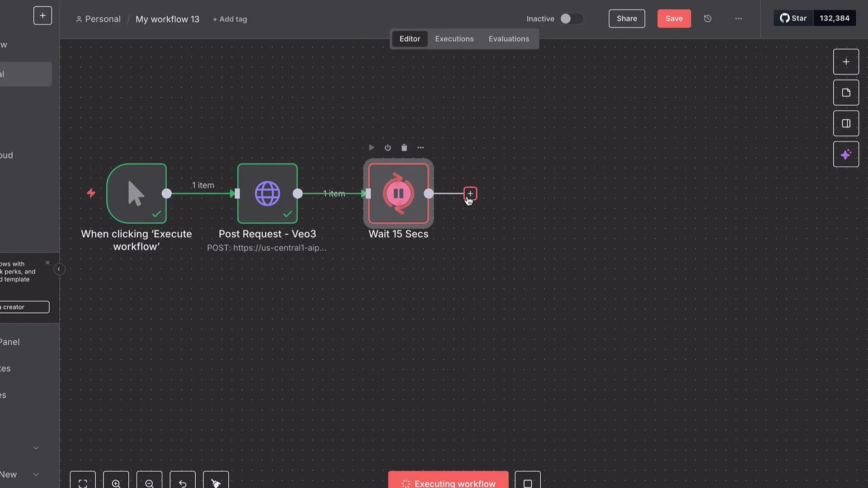
Task: Click the 'Wait 15 Secs' node label
Action: 398,234
